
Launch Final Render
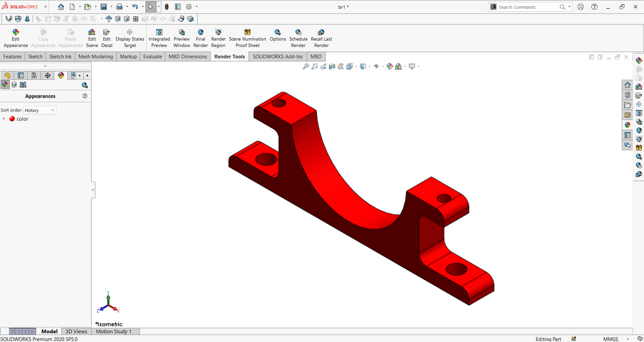(201, 38)
